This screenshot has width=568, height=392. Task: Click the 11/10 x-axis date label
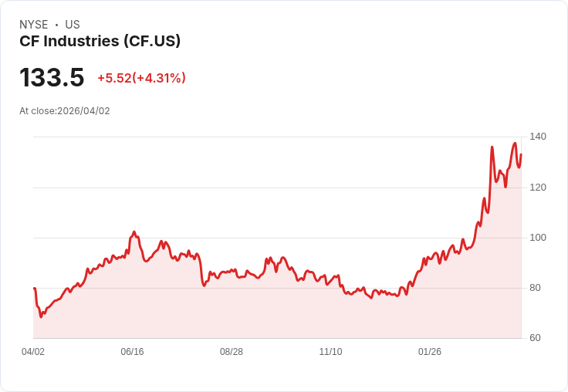pos(330,352)
